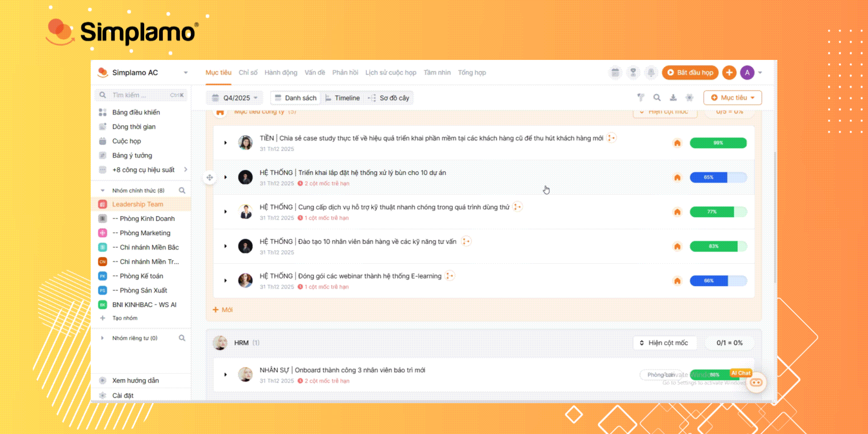Open the view settings gear icon
868x434 pixels.
click(x=689, y=98)
